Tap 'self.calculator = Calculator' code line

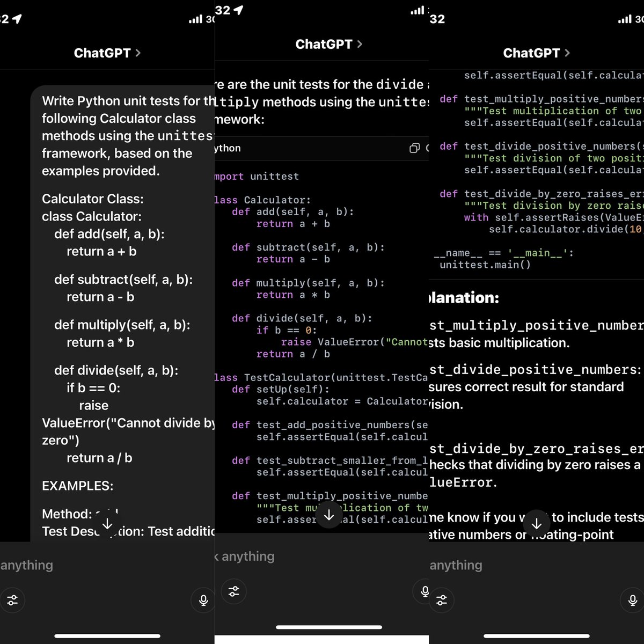[x=342, y=401]
